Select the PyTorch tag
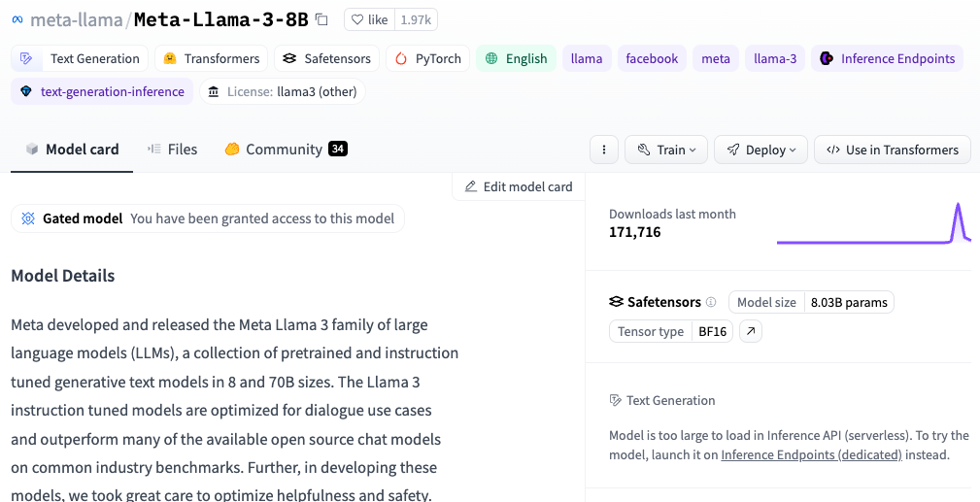980x502 pixels. pyautogui.click(x=427, y=58)
